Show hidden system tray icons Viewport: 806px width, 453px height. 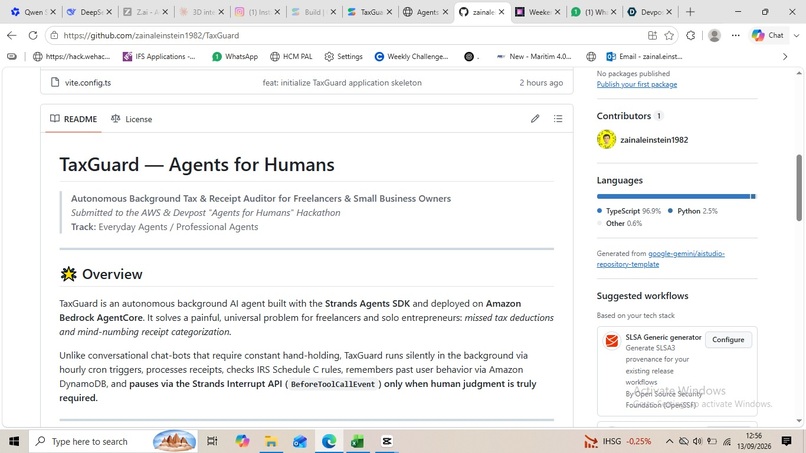click(x=669, y=441)
